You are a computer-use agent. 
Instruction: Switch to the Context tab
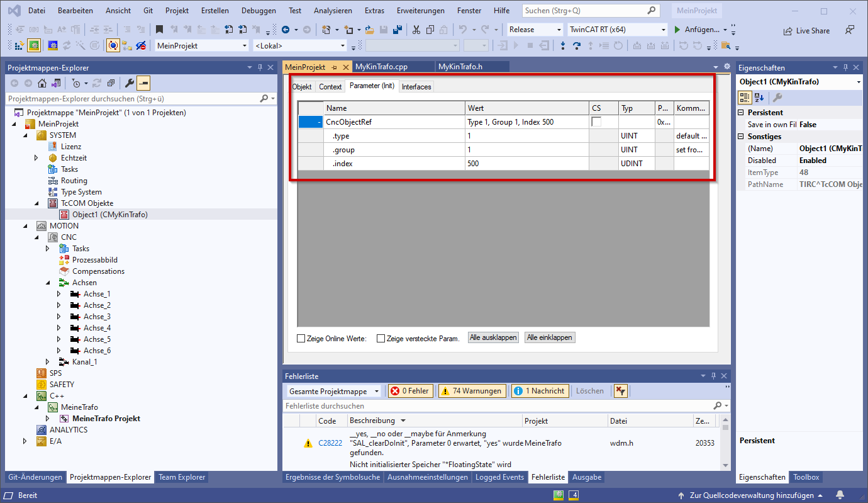tap(330, 87)
